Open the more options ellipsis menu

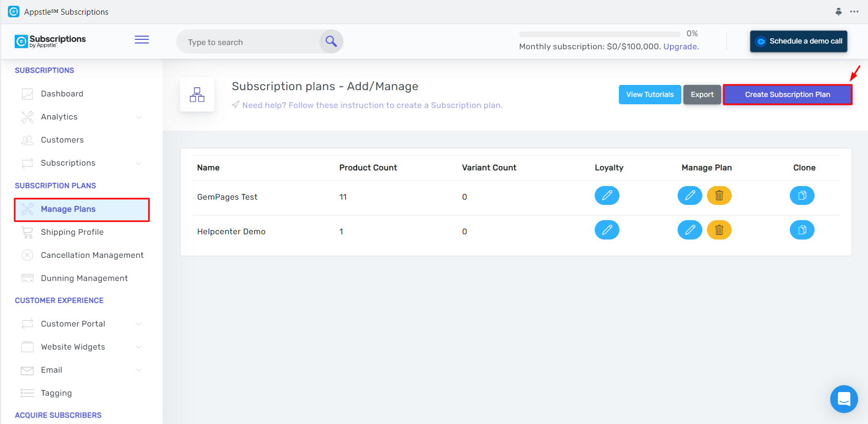(854, 12)
